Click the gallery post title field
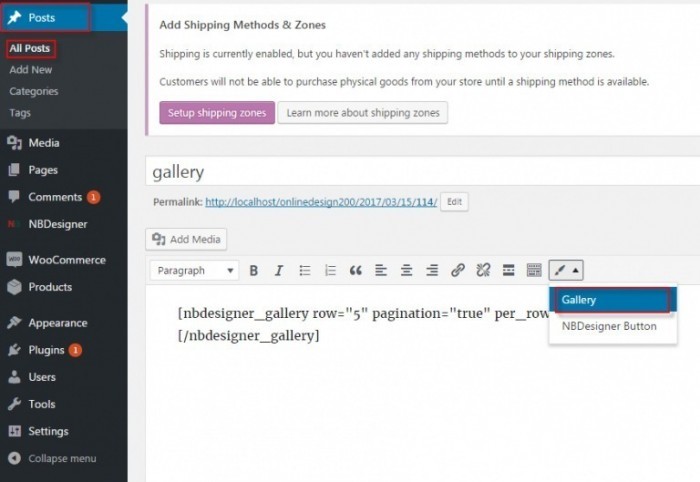 point(422,172)
